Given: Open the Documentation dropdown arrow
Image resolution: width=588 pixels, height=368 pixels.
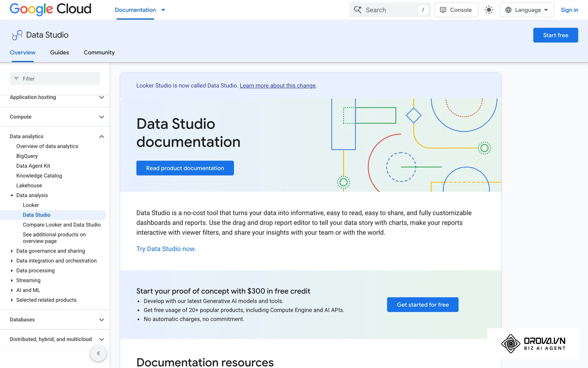Looking at the screenshot, I should (163, 10).
